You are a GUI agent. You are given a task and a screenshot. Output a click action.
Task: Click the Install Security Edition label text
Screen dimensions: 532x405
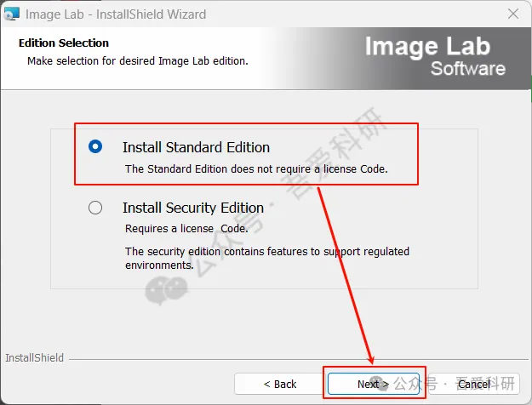click(x=193, y=208)
